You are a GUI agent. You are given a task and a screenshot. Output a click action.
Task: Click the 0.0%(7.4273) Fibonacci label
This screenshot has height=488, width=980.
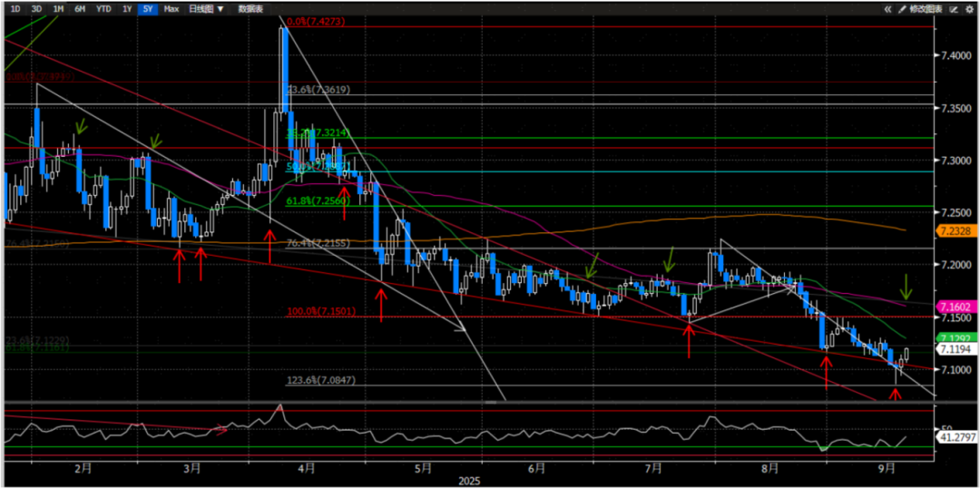tap(317, 21)
